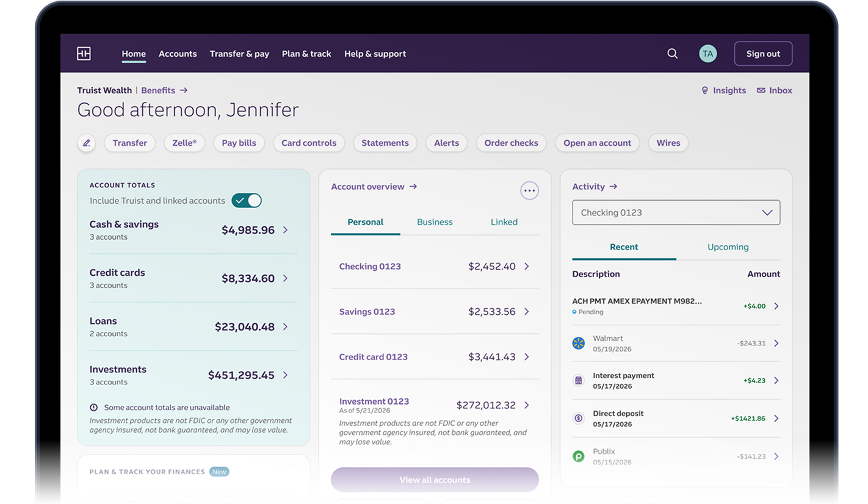Click the Sign out button

pos(763,54)
